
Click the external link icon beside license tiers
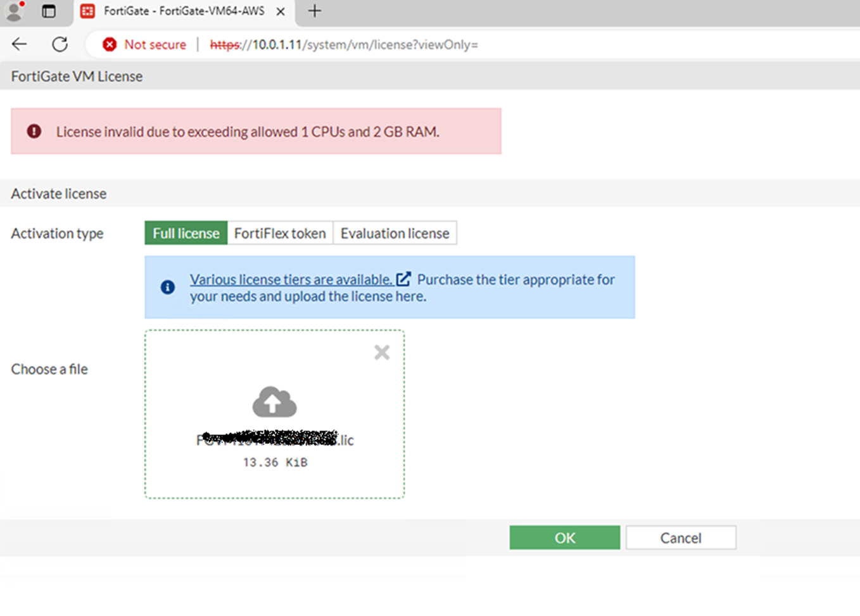[x=403, y=279]
